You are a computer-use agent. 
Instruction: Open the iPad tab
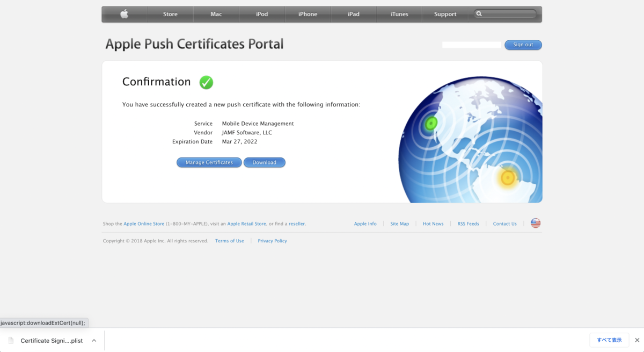[x=354, y=14]
